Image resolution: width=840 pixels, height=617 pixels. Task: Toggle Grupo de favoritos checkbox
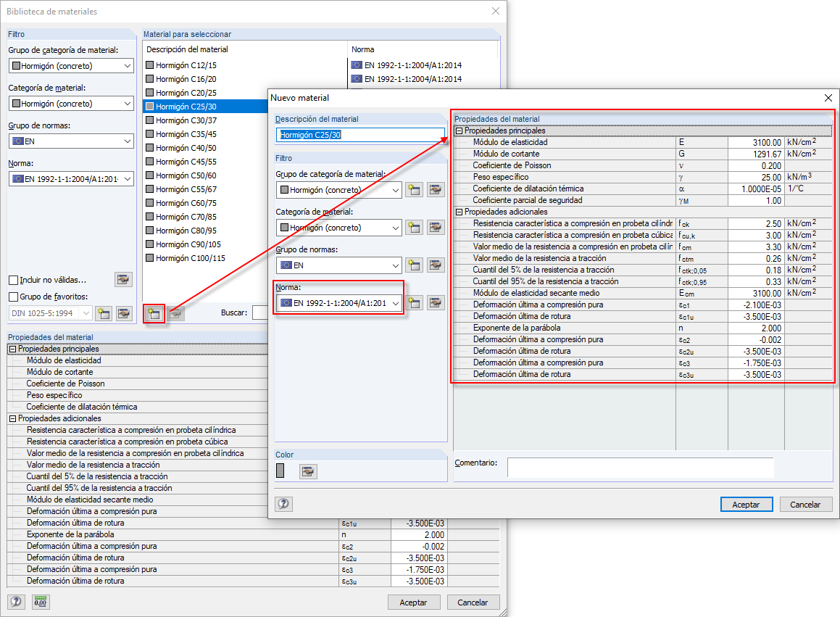coord(14,297)
